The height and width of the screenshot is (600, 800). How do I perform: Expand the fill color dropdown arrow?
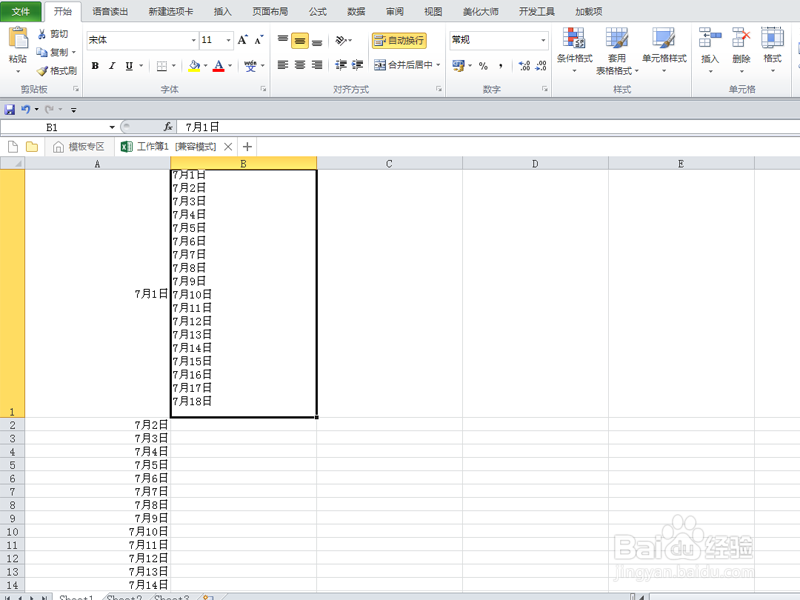coord(206,66)
